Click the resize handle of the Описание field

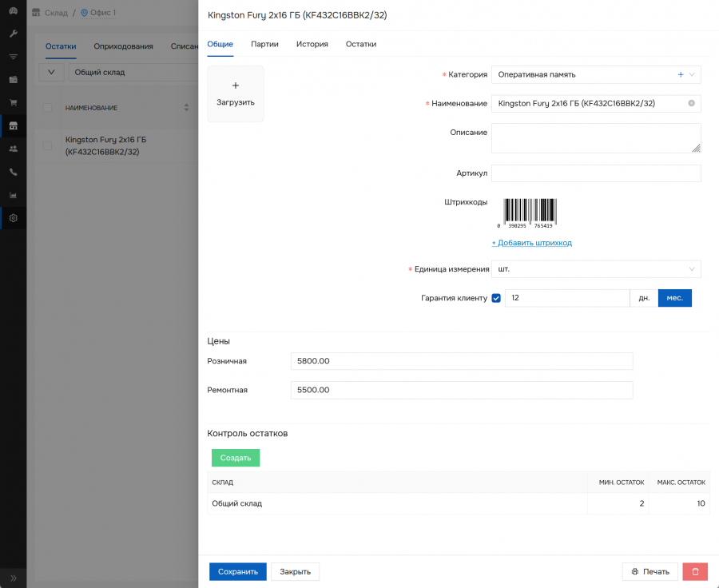pos(696,148)
